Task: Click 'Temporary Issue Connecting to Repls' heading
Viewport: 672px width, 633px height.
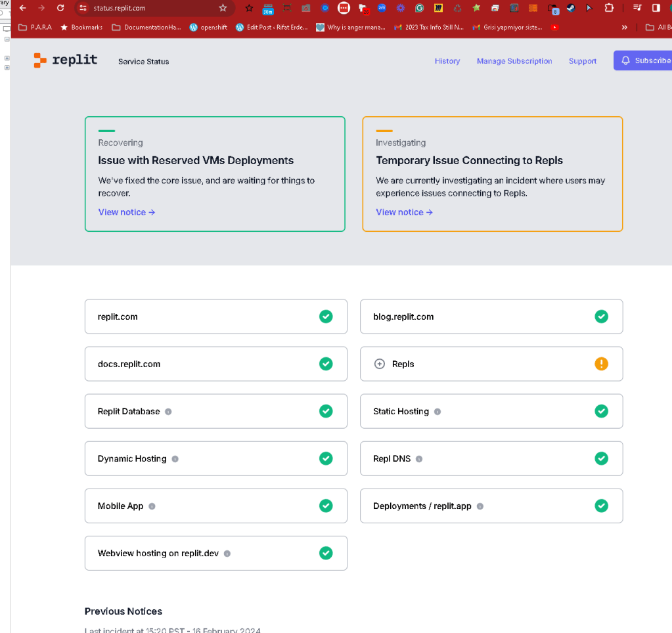Action: 469,160
